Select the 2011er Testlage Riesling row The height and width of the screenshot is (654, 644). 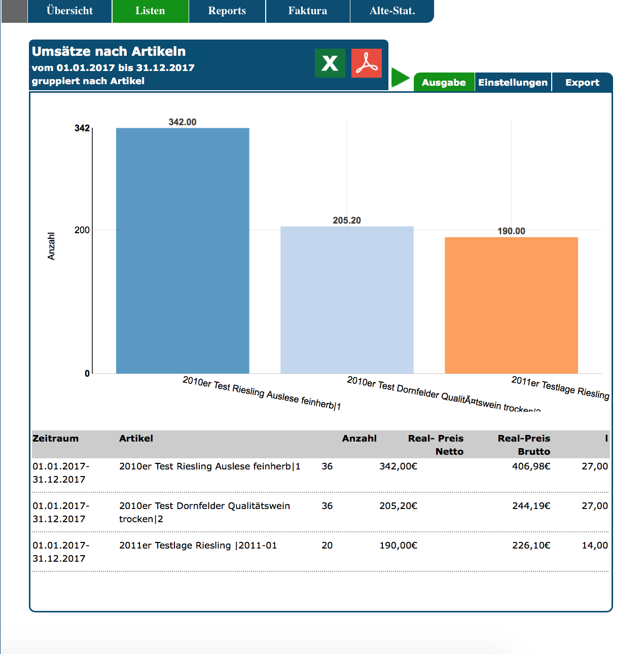198,546
